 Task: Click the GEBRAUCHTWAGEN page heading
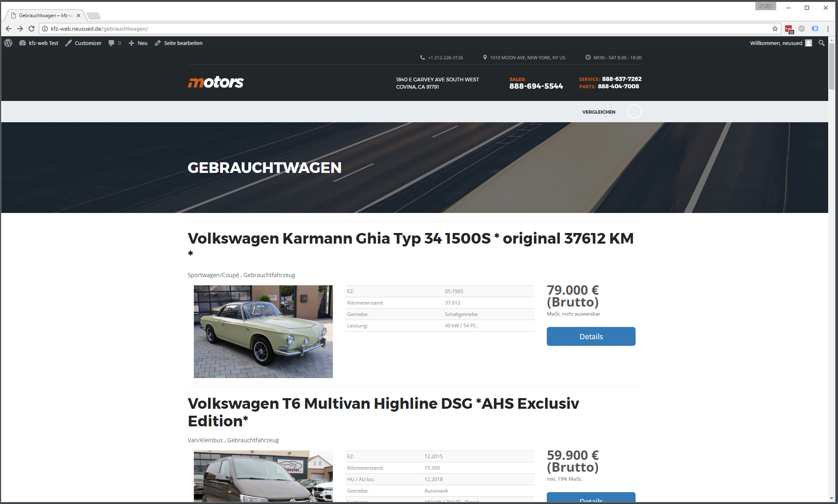coord(265,168)
